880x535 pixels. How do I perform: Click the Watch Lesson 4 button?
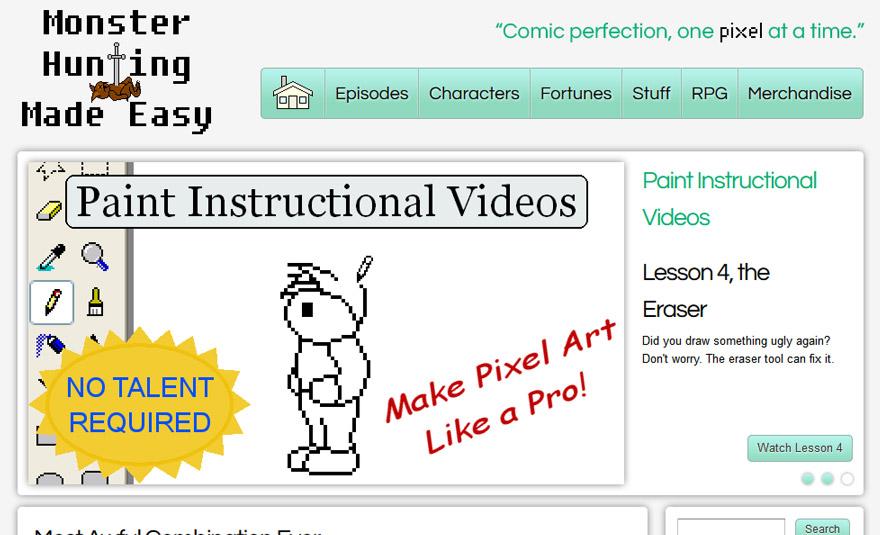800,448
